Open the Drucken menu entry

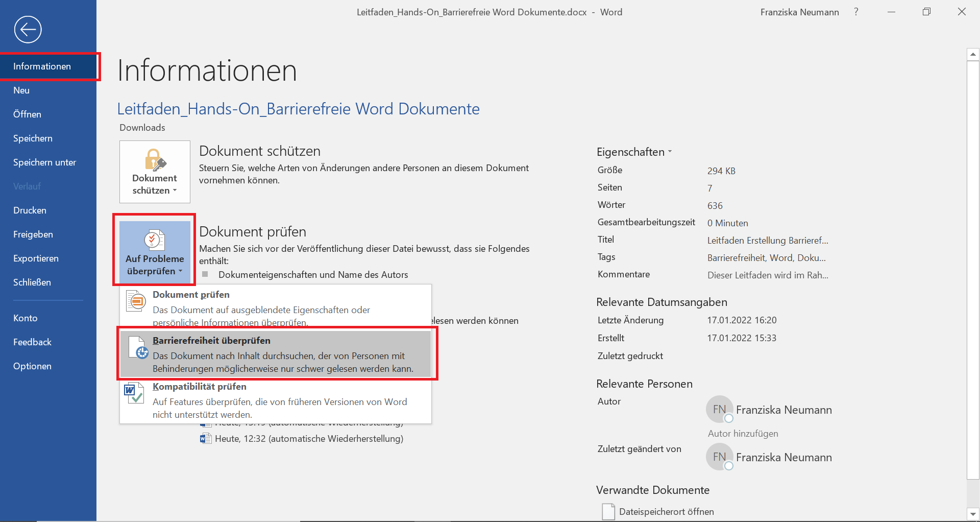29,210
